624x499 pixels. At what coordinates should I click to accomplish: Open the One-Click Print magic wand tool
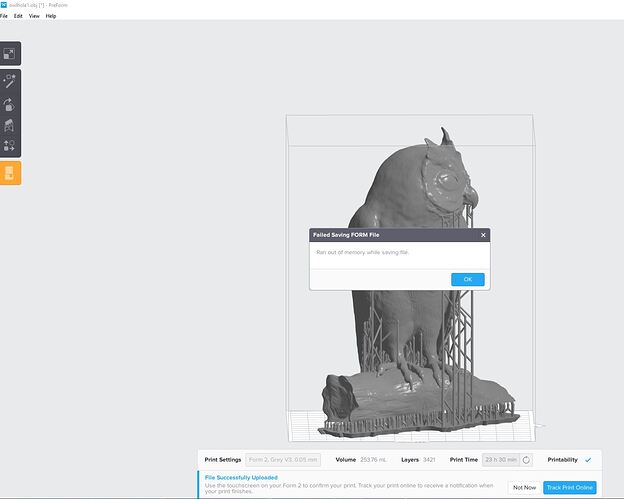pos(9,81)
